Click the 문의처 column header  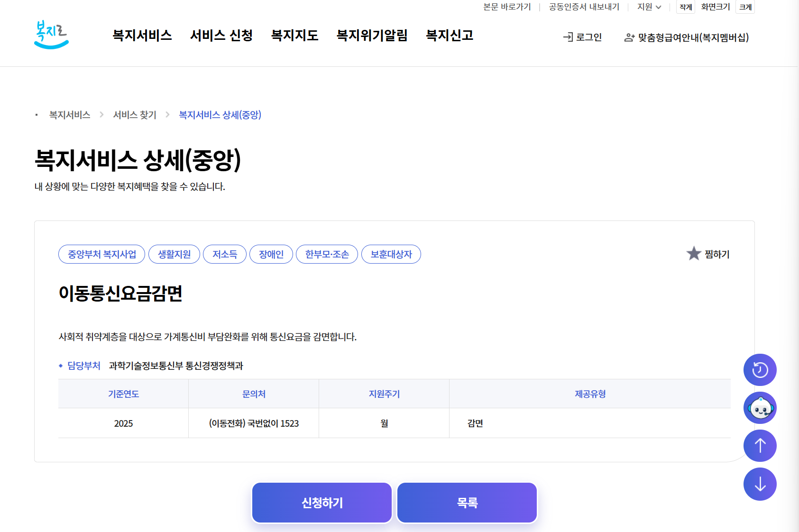point(254,394)
